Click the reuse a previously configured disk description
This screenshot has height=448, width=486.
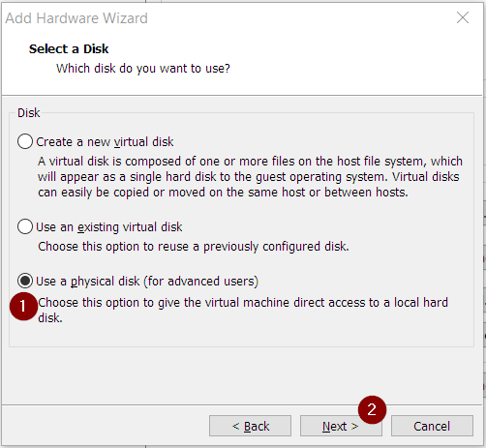[194, 247]
